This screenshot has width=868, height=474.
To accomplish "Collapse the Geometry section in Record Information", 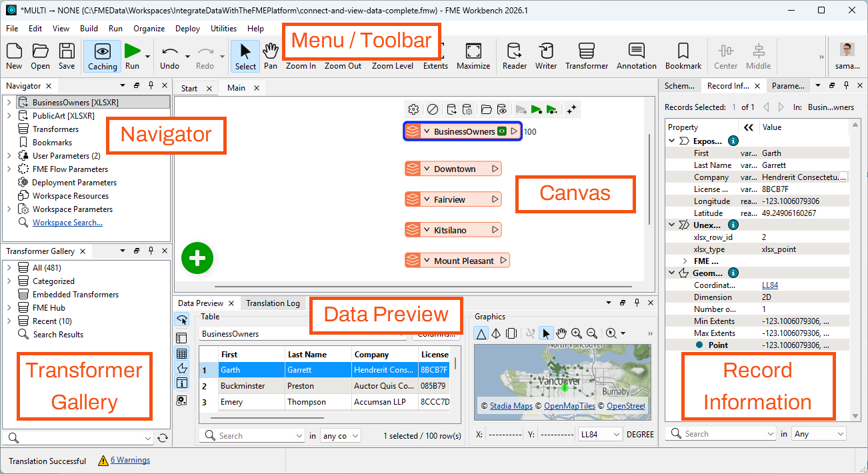I will tap(671, 273).
